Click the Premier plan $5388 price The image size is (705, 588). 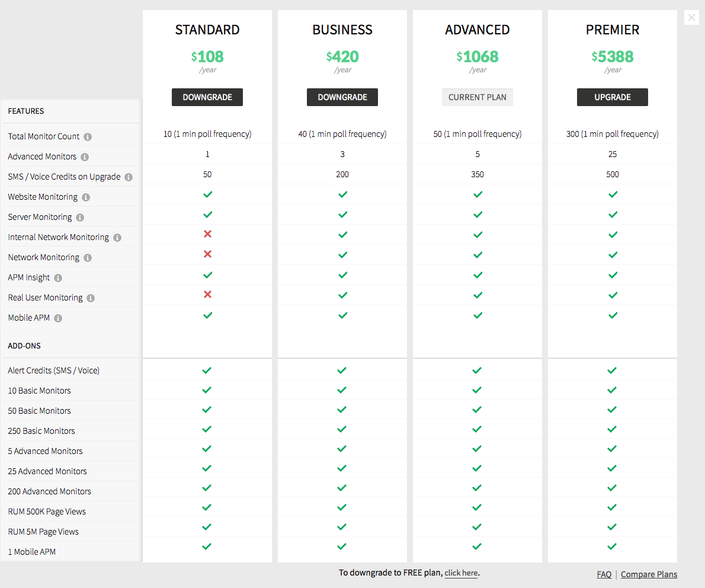click(x=613, y=57)
